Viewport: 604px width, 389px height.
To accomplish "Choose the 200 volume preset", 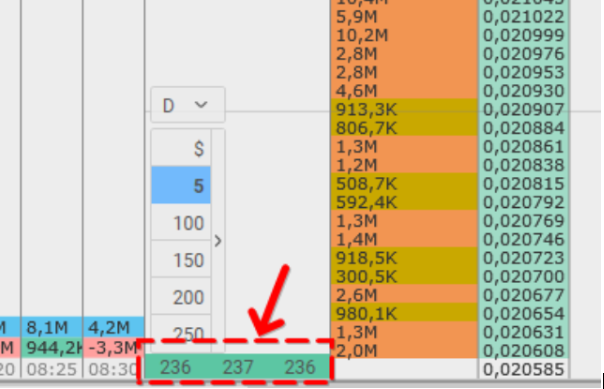I will pos(181,296).
